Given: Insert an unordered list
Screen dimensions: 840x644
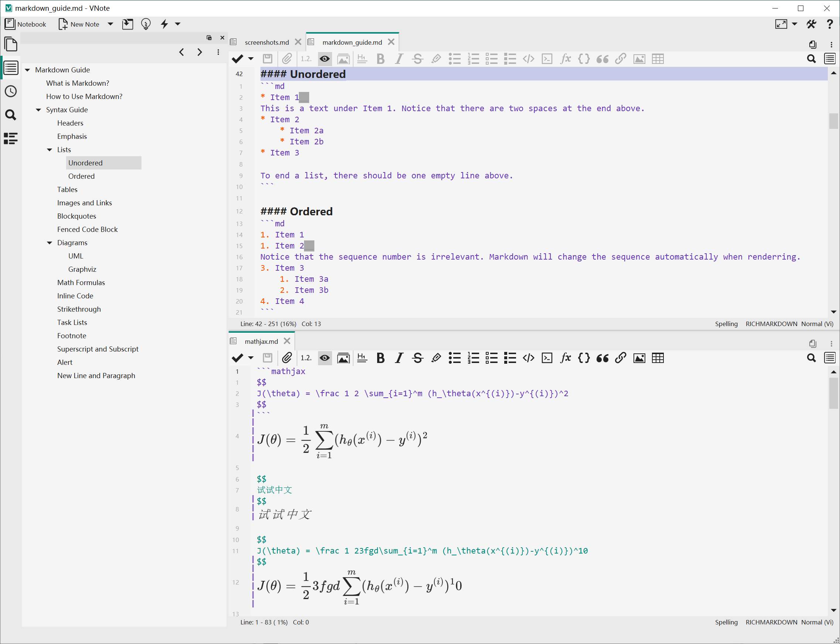Looking at the screenshot, I should coord(455,59).
